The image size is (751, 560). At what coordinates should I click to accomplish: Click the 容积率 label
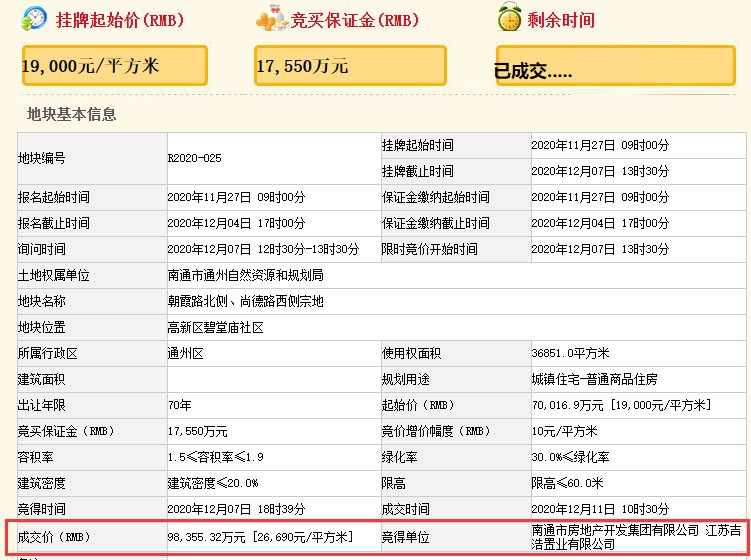[x=35, y=457]
